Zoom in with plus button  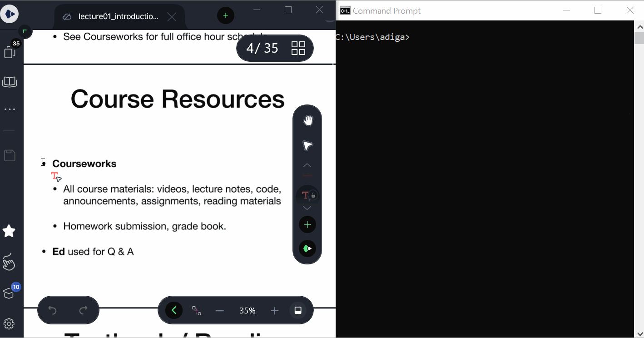(275, 311)
